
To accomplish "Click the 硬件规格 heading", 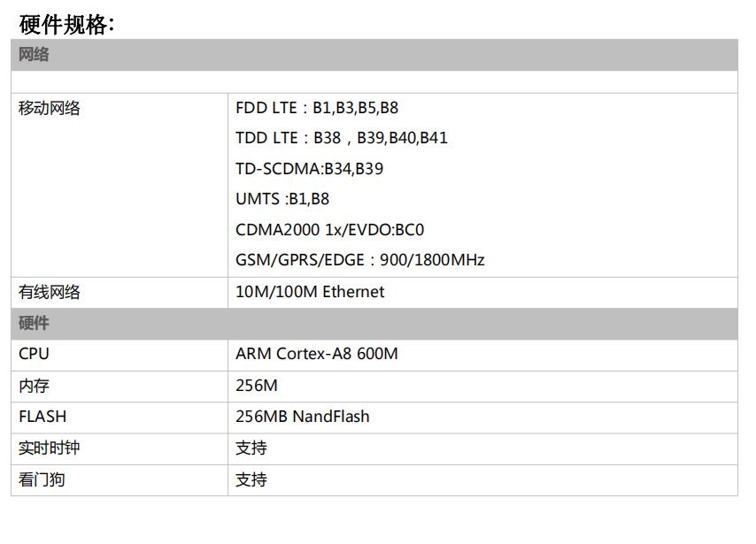I will point(67,25).
